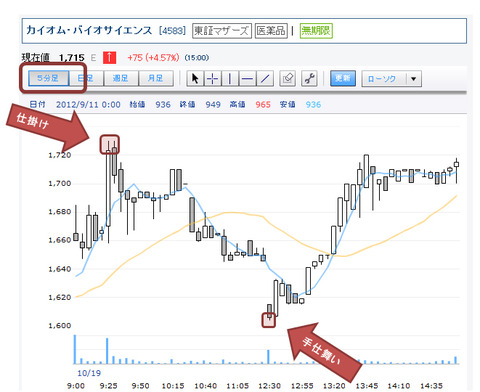Click the dropdown arrow beside ローソク
The width and height of the screenshot is (480, 392).
pos(414,79)
